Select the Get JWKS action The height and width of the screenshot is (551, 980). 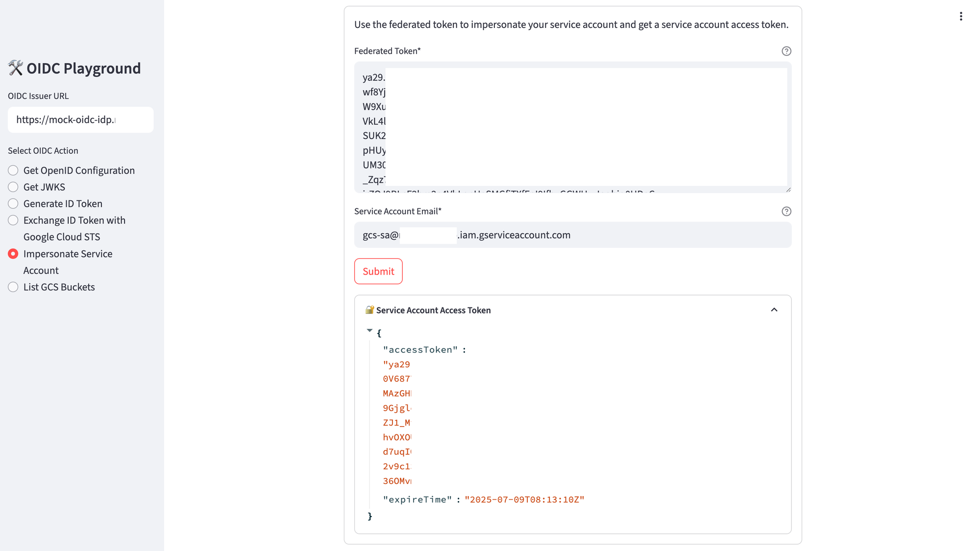13,187
